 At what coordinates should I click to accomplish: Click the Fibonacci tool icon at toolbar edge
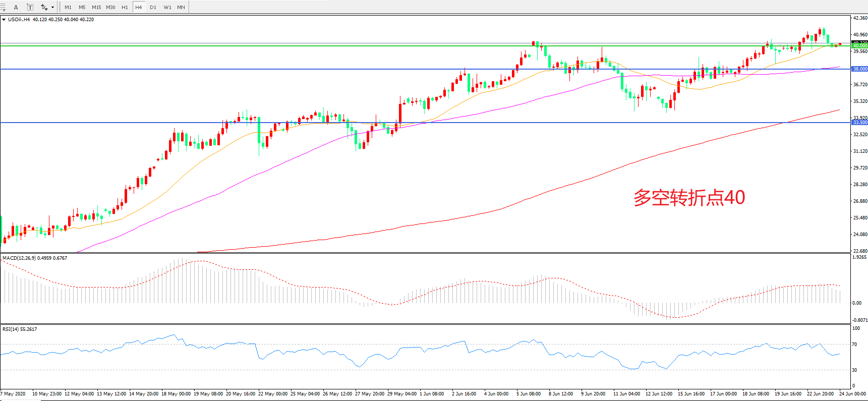click(x=3, y=7)
